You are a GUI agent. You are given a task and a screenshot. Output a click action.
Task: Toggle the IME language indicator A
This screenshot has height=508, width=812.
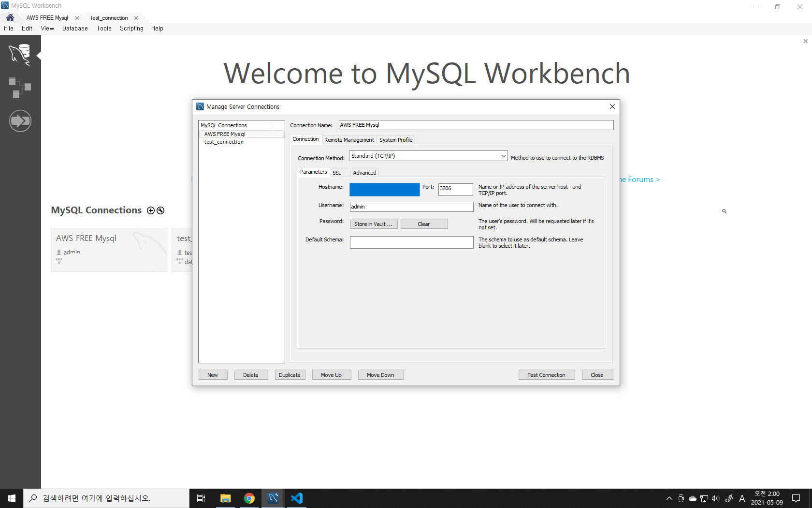click(x=742, y=498)
